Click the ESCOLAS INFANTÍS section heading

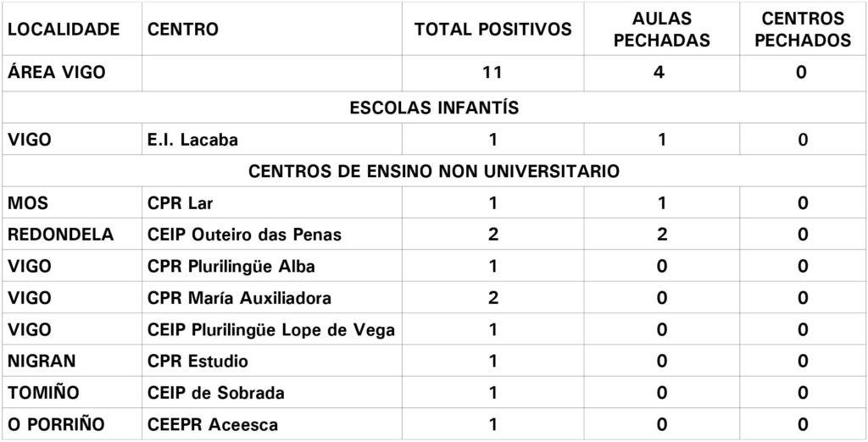pyautogui.click(x=434, y=108)
